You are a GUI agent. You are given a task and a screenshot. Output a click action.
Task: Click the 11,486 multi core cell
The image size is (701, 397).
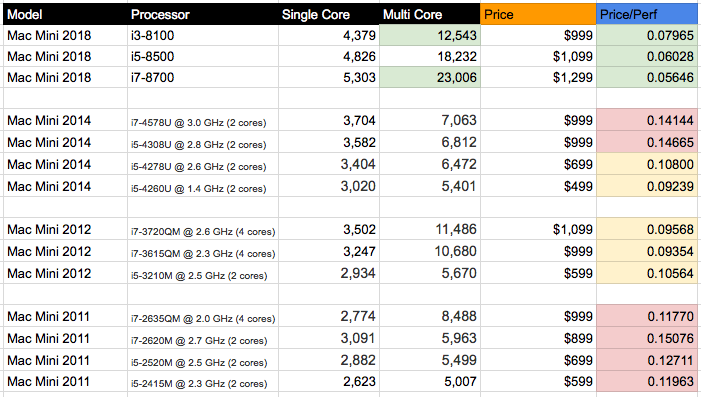tap(430, 229)
